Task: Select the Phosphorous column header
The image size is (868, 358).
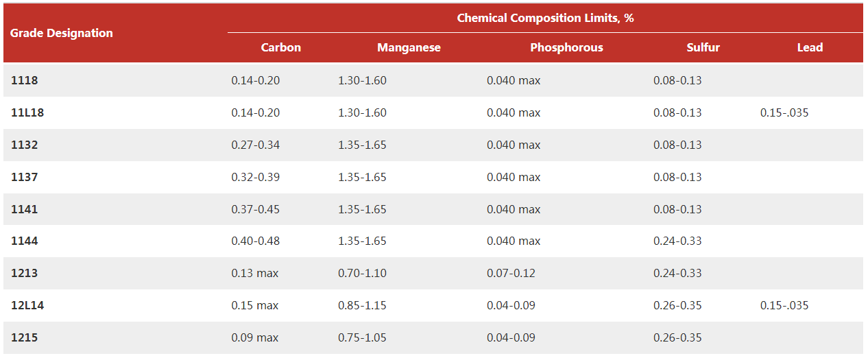Action: (x=566, y=47)
